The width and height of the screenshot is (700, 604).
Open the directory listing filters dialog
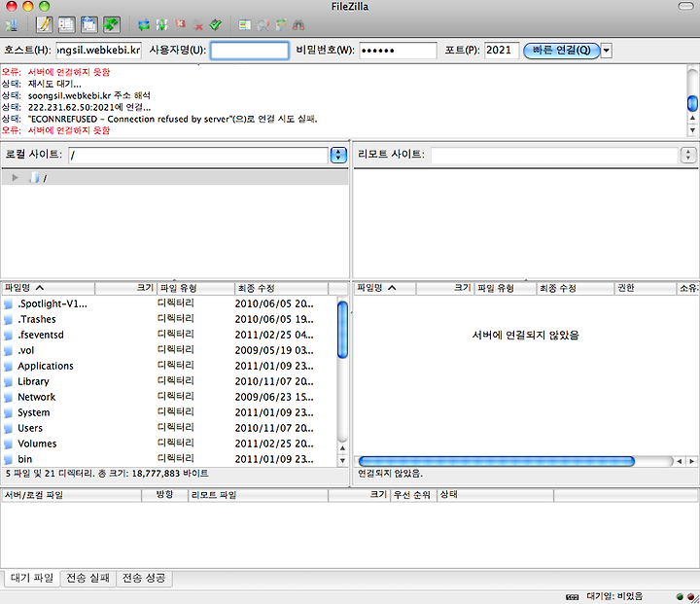245,25
